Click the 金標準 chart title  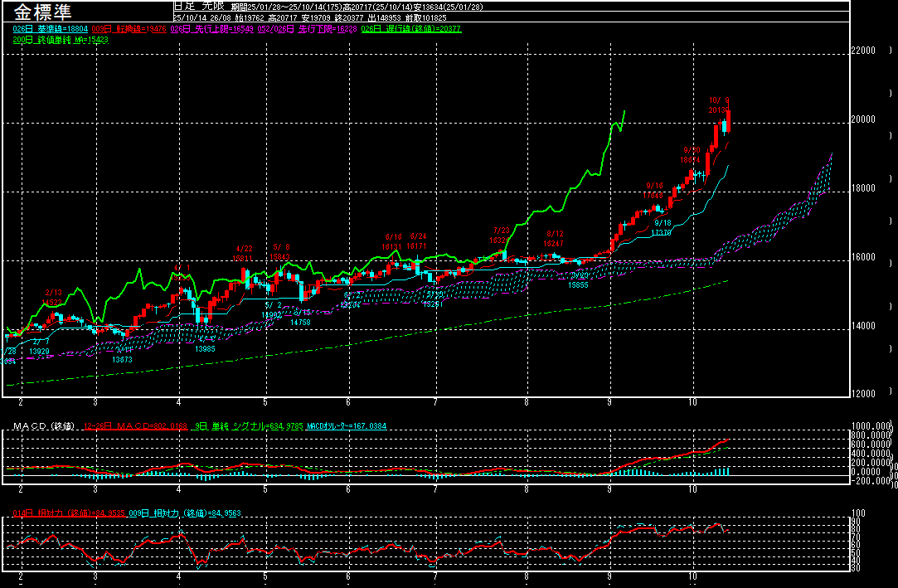coord(43,13)
